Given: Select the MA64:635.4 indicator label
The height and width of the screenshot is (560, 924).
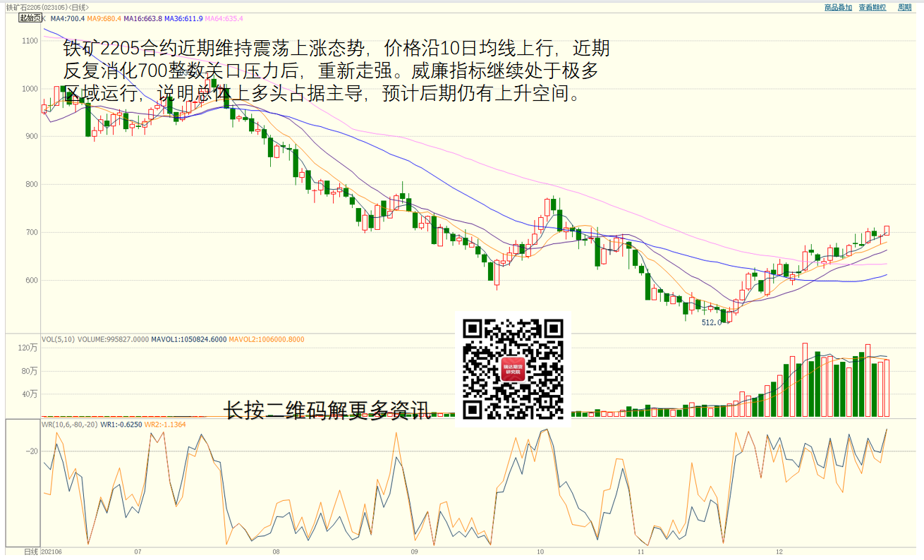Looking at the screenshot, I should point(224,18).
